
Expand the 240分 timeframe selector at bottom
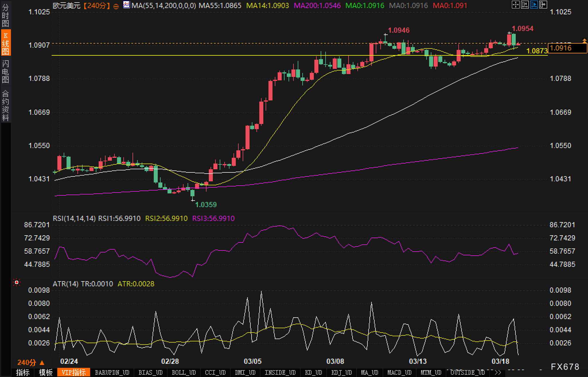(x=31, y=363)
